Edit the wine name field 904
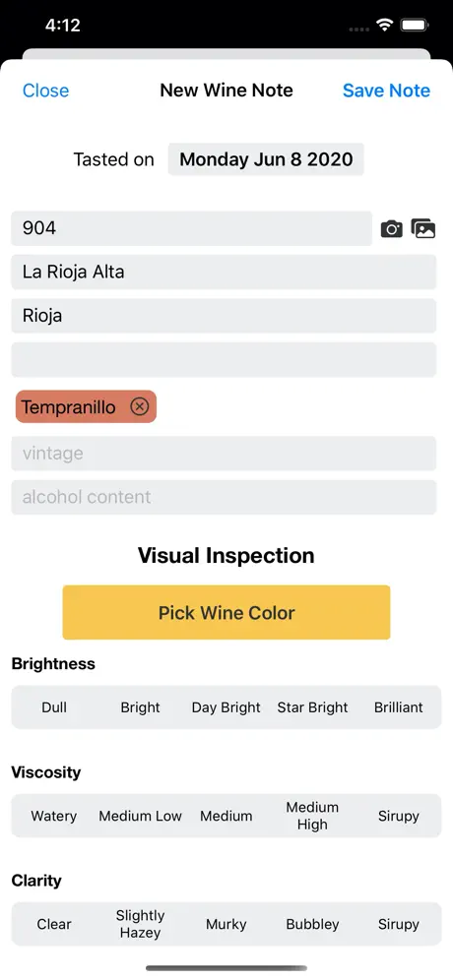453x980 pixels. 191,228
